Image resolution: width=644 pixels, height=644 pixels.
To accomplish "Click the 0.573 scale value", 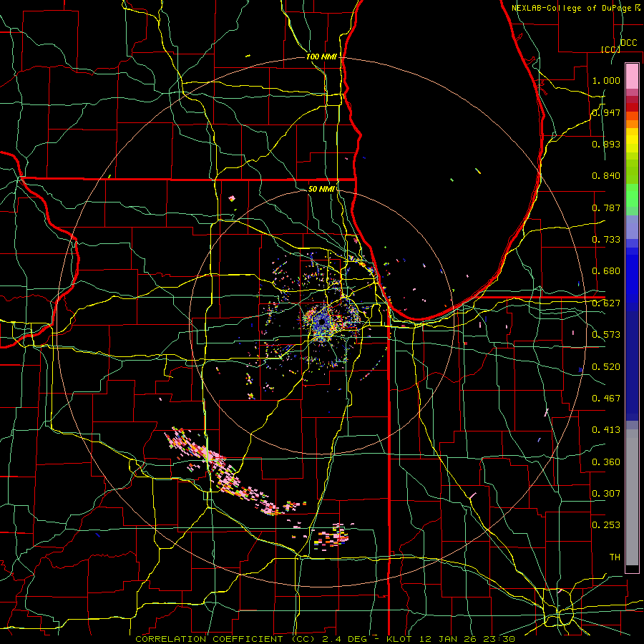I will pos(606,335).
